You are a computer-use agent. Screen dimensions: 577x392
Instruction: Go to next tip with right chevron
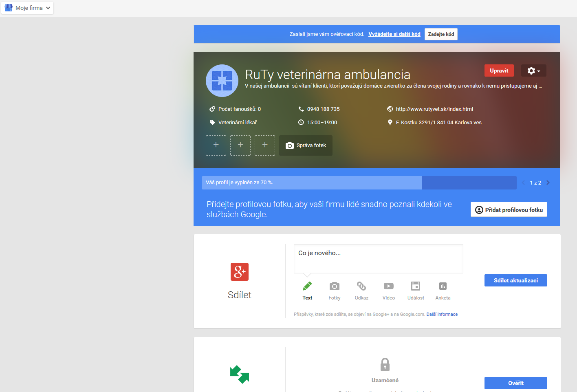(x=548, y=183)
